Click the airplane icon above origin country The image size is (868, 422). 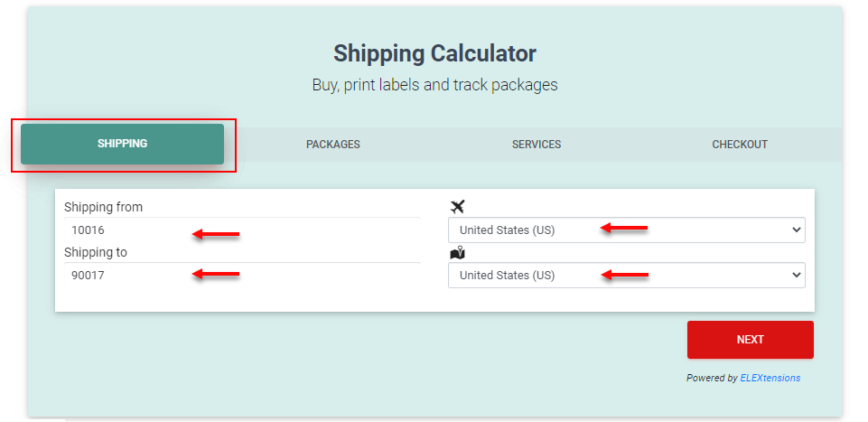457,207
